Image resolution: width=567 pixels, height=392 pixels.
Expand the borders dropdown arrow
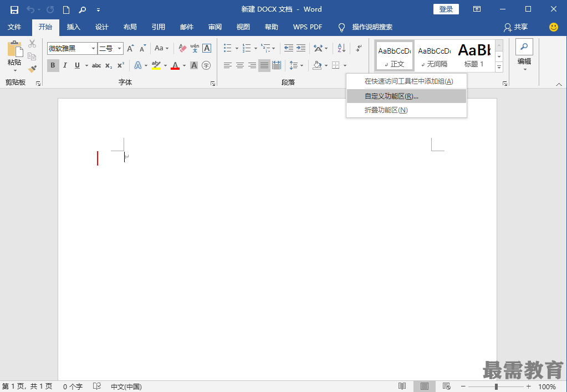click(345, 66)
